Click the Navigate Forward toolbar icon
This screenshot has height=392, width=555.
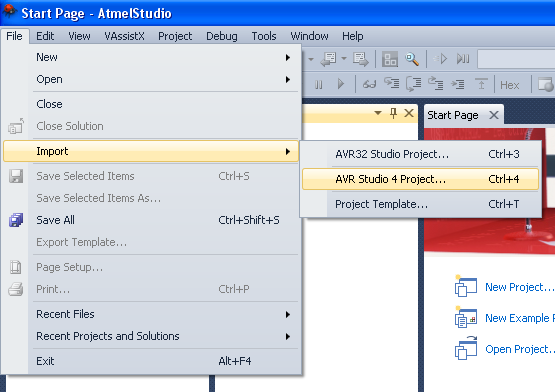360,59
